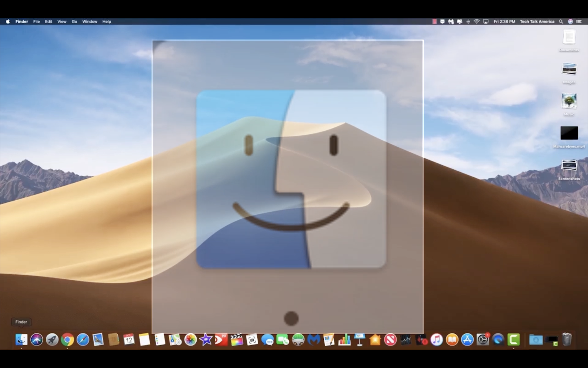Click the Wi-Fi status icon

tap(477, 21)
